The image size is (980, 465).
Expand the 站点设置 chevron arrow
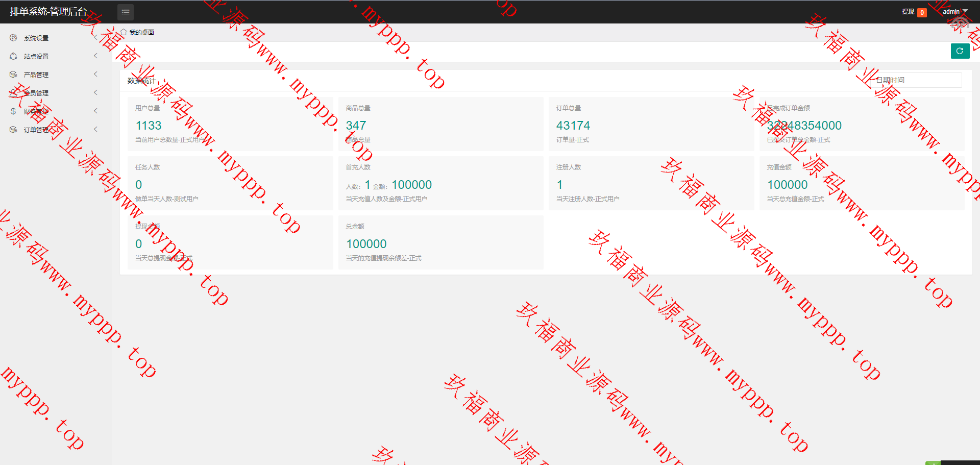pos(95,56)
